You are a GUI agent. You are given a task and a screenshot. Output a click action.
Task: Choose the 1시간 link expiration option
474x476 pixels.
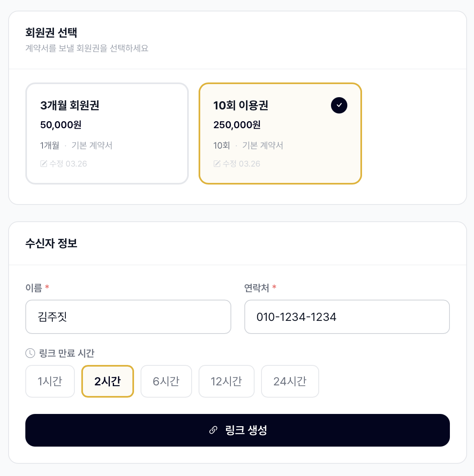coord(50,381)
